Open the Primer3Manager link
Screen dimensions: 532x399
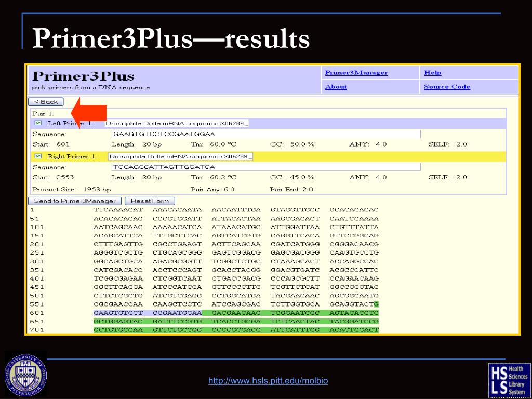tap(356, 73)
